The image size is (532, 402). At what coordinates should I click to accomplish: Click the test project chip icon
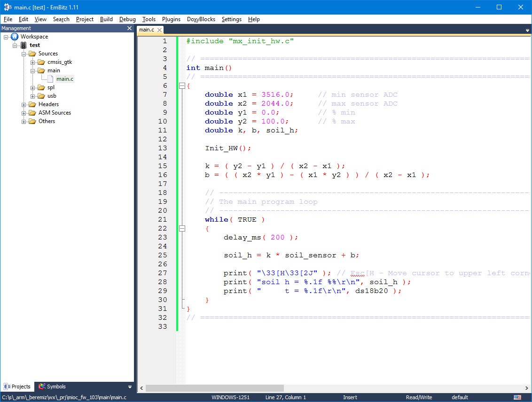[23, 45]
